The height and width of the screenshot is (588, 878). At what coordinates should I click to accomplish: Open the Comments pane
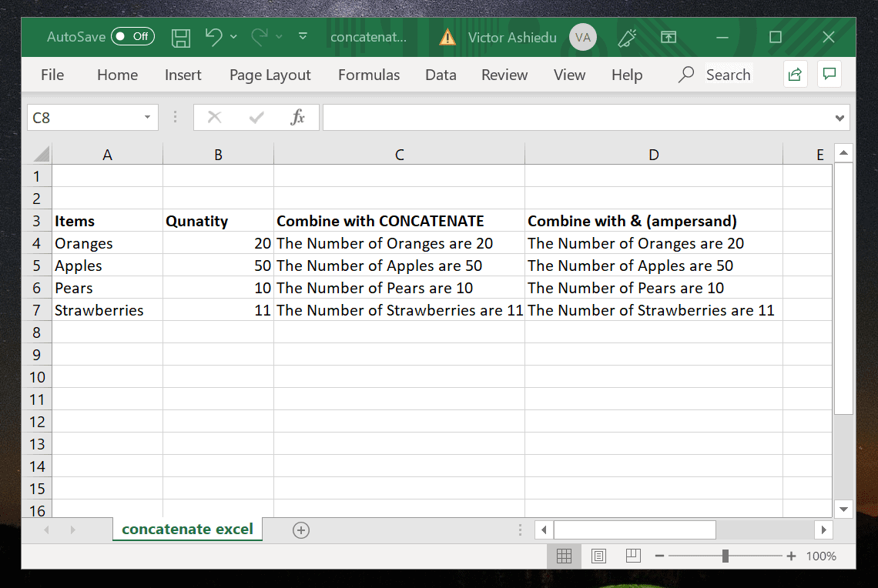tap(829, 74)
